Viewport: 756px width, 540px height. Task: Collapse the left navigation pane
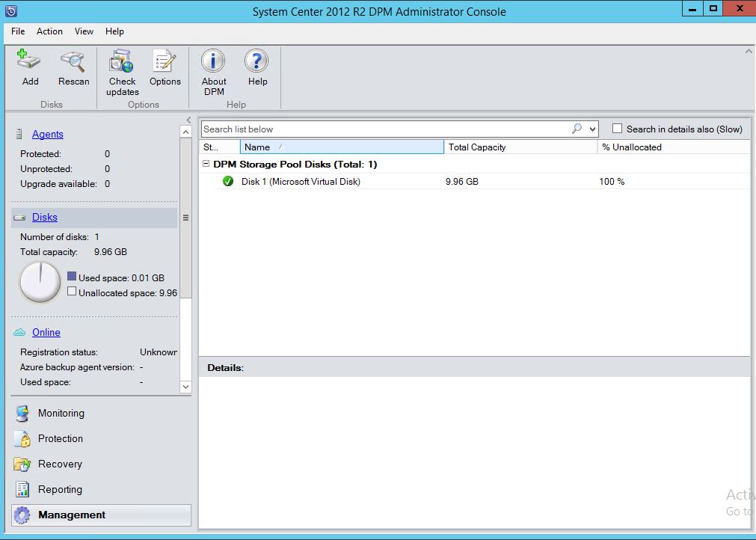coord(188,120)
